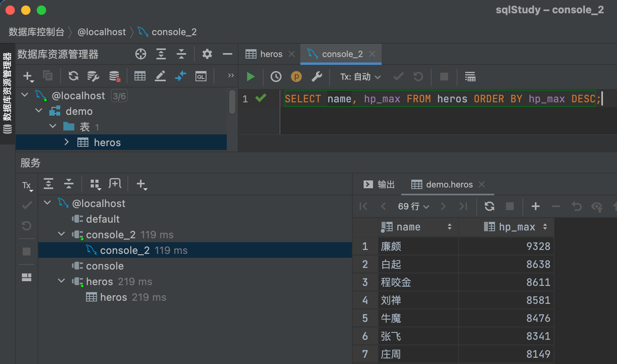Screen dimensions: 617x364
Task: Close the demo.heros result tab
Action: pyautogui.click(x=482, y=184)
